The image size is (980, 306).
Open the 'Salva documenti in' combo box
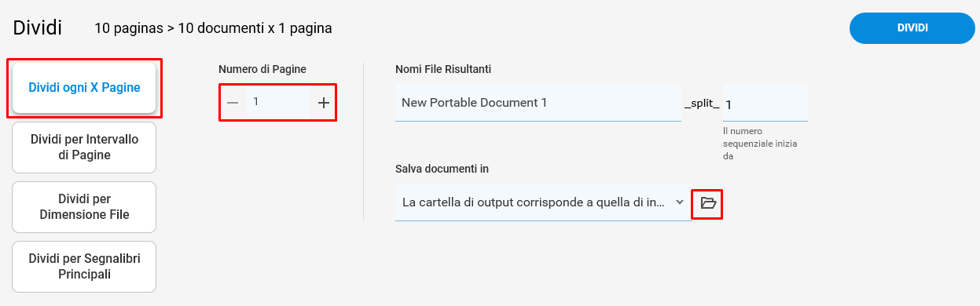click(543, 202)
